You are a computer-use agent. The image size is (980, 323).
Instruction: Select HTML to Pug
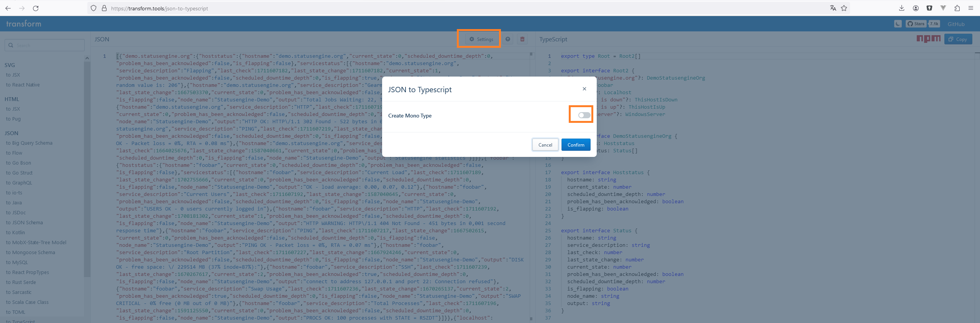pyautogui.click(x=13, y=119)
